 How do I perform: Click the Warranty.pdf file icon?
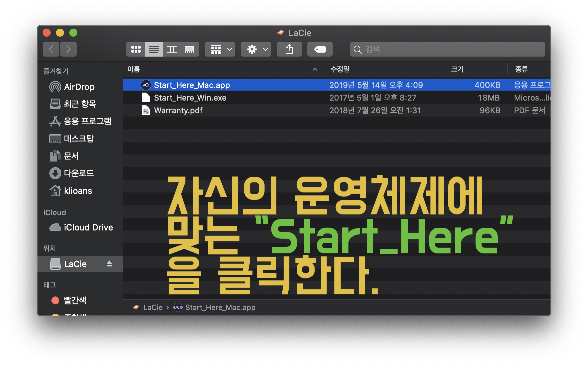[x=146, y=110]
